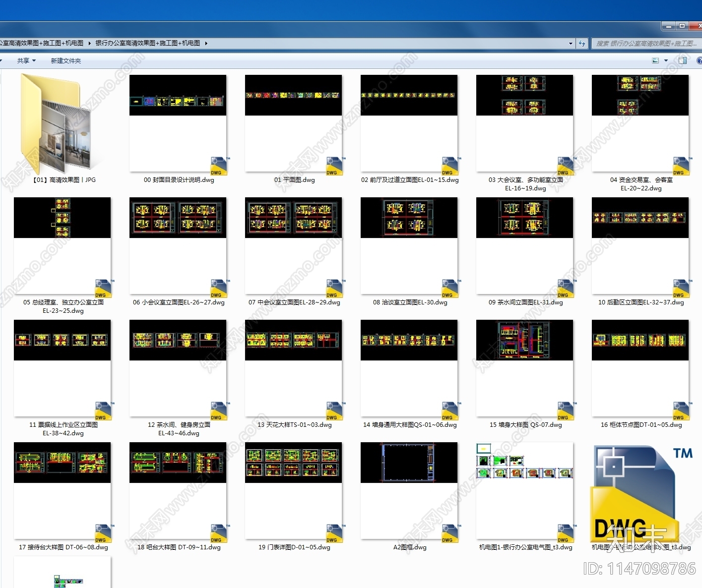Click file name 09 茶水间立面图EL-31.dwg
The width and height of the screenshot is (702, 588).
pos(526,302)
